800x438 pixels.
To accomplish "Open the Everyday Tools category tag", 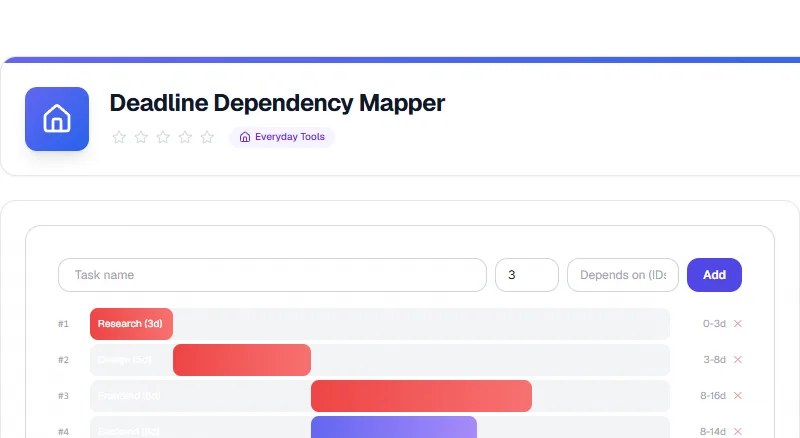I will pos(282,137).
